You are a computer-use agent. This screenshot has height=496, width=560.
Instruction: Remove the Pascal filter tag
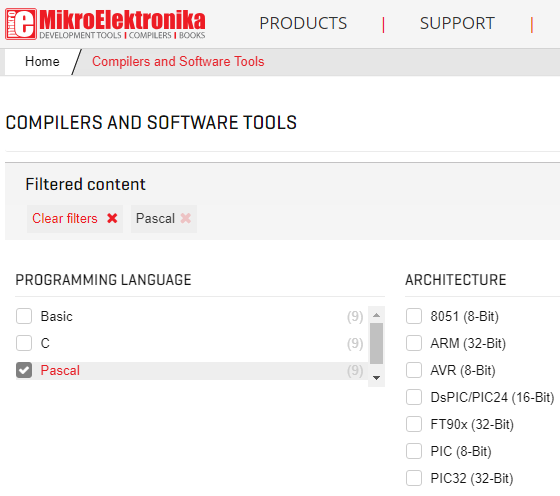pos(186,218)
